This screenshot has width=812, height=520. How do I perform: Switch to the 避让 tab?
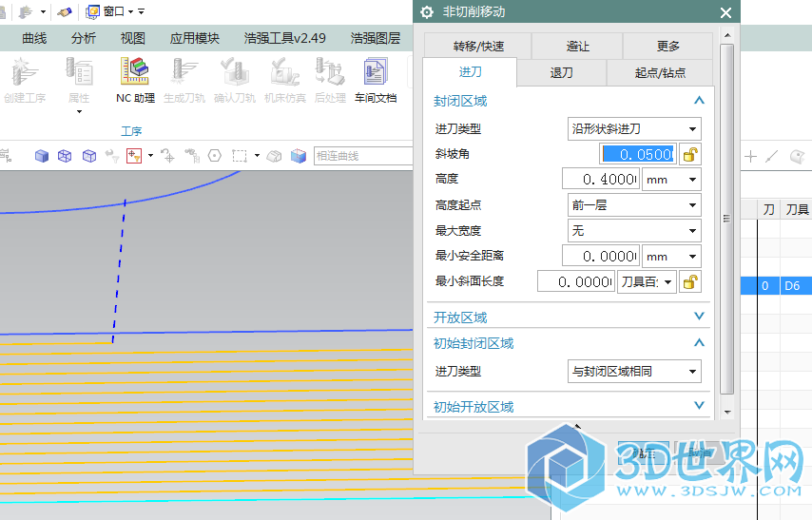[577, 46]
